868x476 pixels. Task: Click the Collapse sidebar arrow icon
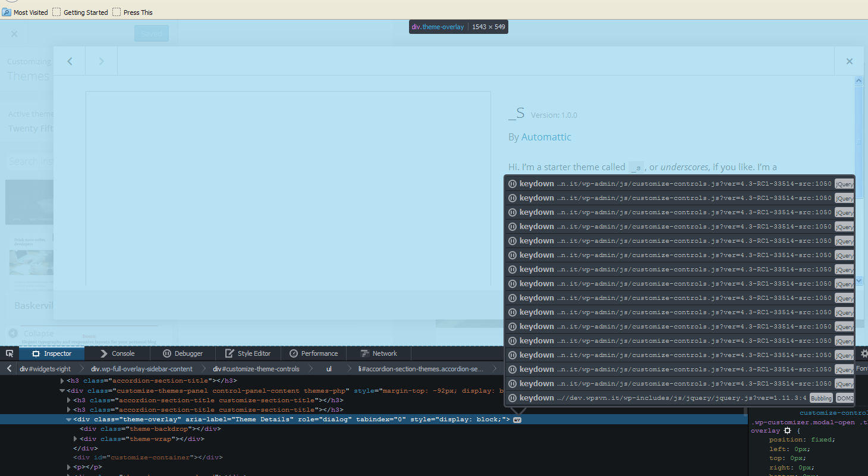coord(13,333)
